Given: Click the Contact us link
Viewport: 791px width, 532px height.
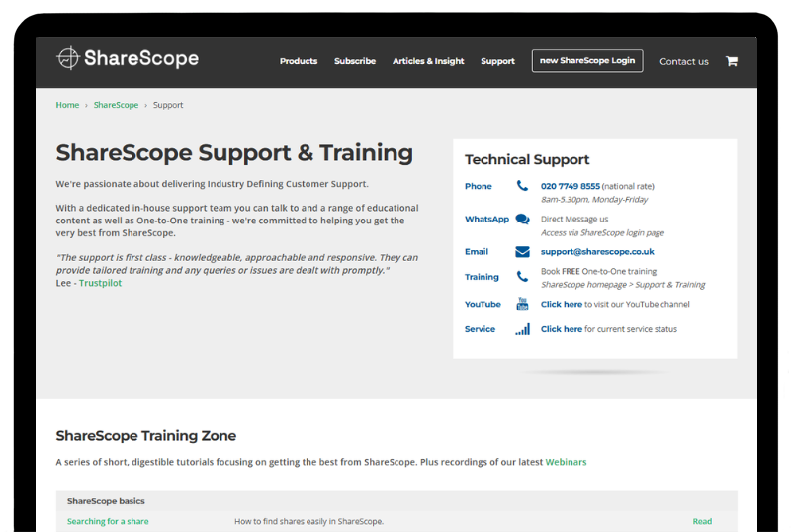Looking at the screenshot, I should point(684,61).
